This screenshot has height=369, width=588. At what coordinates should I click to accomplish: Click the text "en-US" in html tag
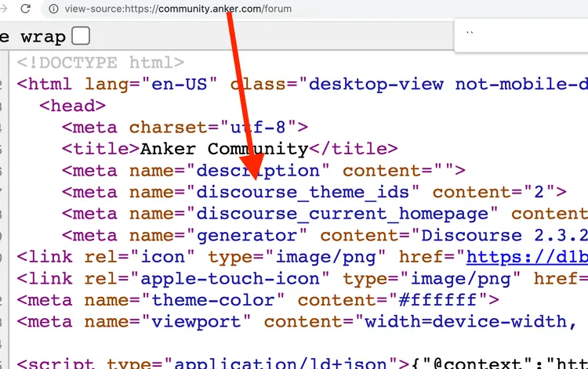pos(180,84)
